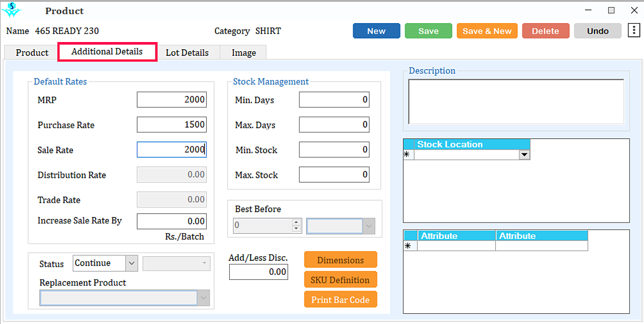Open the Dimensions dialog
The image size is (644, 324).
coord(340,260)
